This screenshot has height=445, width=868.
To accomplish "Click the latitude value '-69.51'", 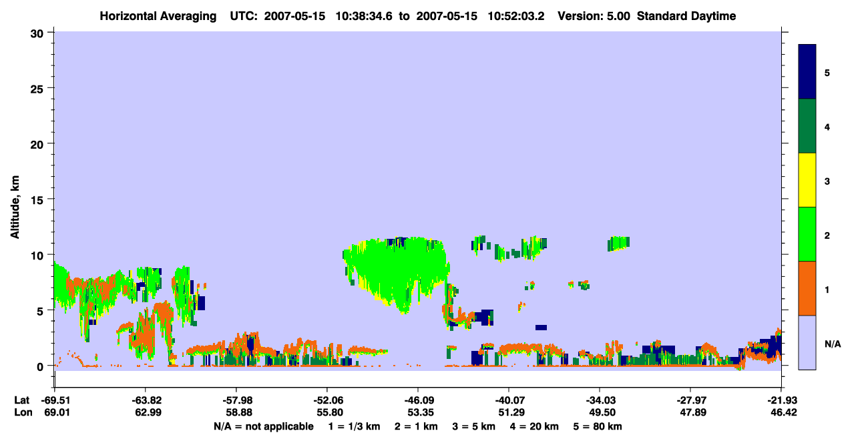I will click(54, 400).
